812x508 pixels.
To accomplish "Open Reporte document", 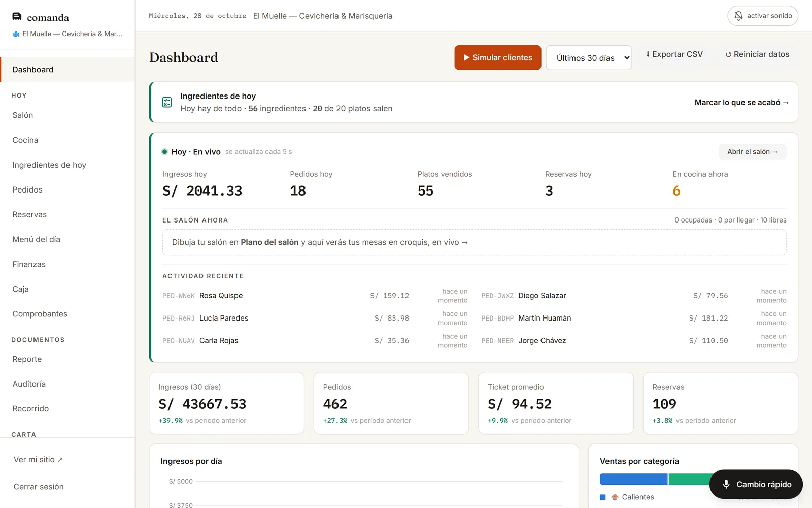I will click(67, 360).
